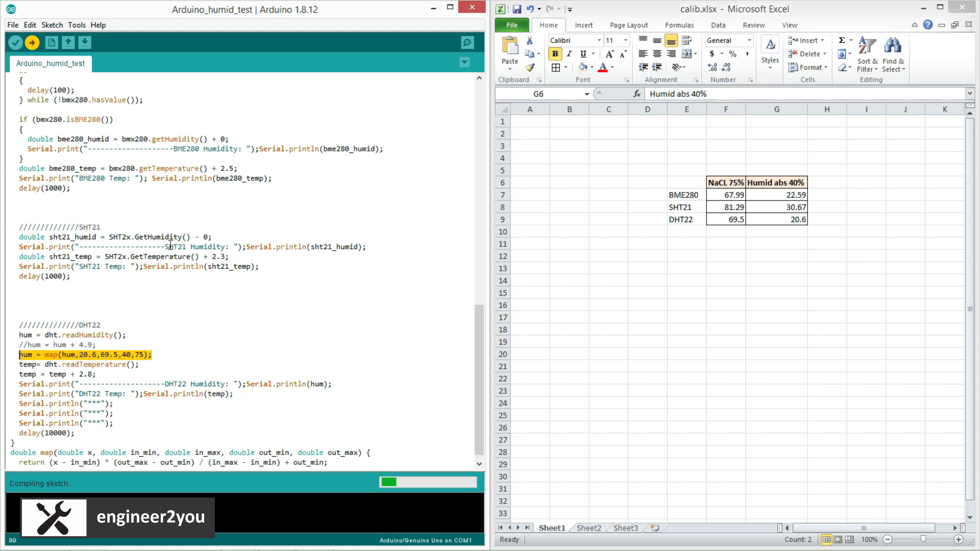Switch to Sheet2 worksheet tab
Viewport: 980px width, 551px height.
click(x=589, y=528)
